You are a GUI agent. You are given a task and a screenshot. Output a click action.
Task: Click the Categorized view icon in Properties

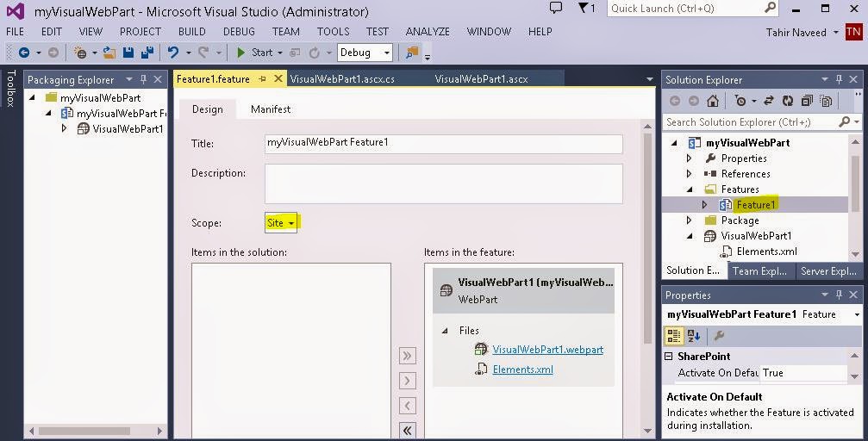674,335
